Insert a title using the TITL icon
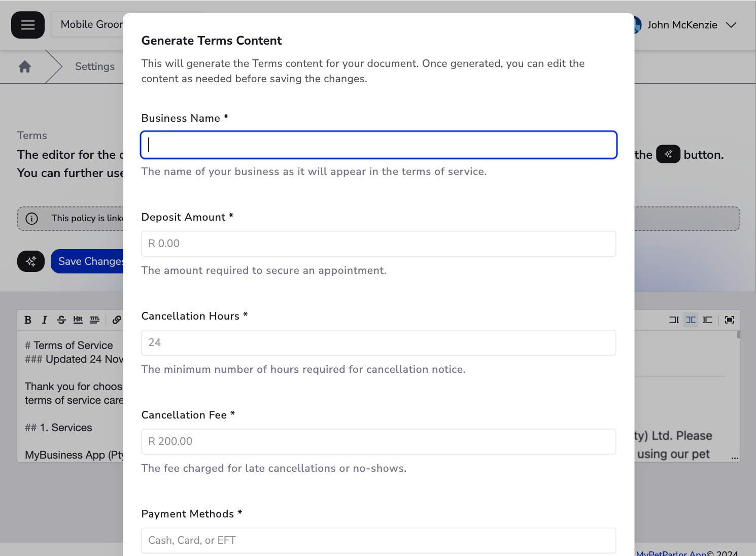The image size is (756, 556). pos(94,320)
